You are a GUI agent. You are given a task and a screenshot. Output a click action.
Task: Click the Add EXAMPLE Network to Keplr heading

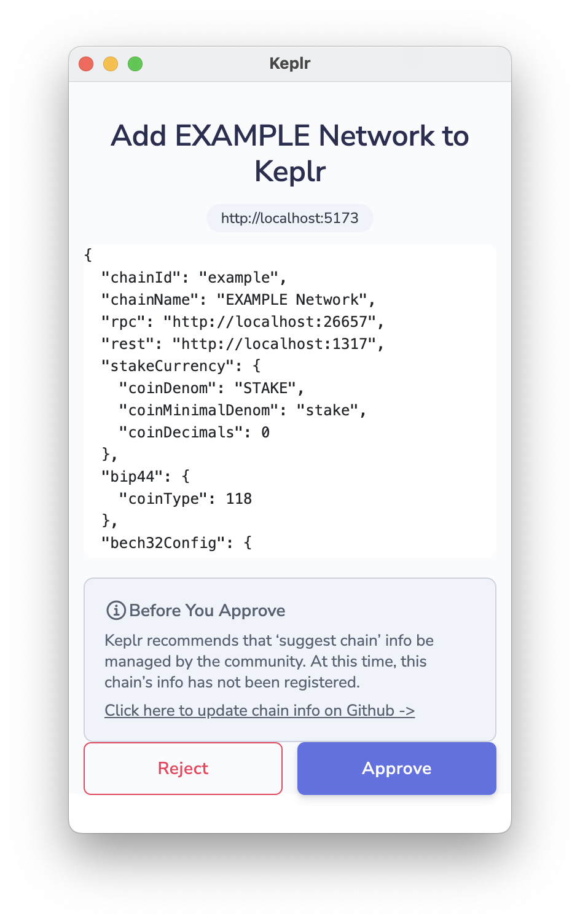(x=289, y=153)
